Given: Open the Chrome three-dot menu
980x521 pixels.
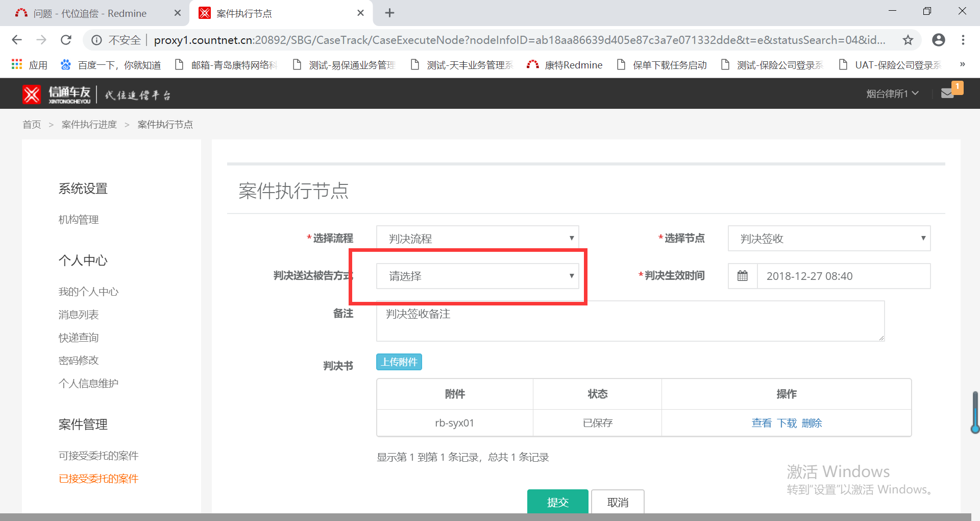Looking at the screenshot, I should tap(963, 40).
